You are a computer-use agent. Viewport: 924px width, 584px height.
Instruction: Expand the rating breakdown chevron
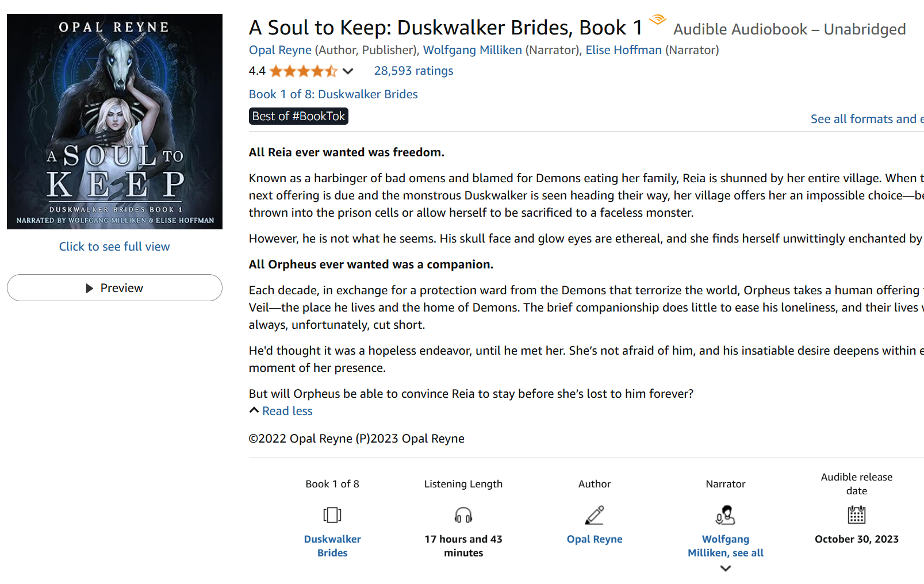point(348,71)
